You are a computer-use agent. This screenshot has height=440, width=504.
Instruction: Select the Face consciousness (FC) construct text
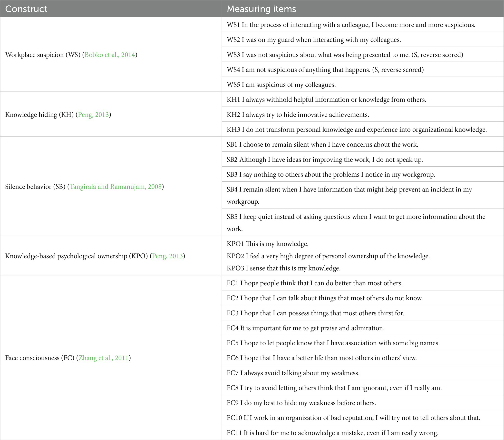pyautogui.click(x=40, y=358)
